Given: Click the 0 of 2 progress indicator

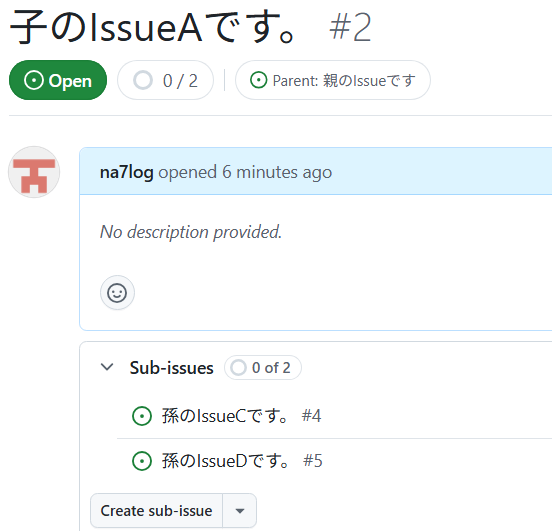Looking at the screenshot, I should [x=263, y=368].
